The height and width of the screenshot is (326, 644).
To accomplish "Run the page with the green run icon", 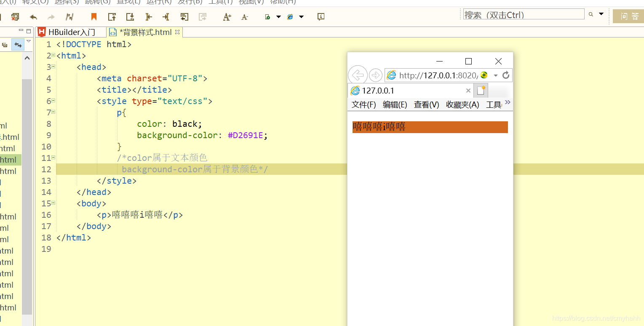I will (x=267, y=17).
